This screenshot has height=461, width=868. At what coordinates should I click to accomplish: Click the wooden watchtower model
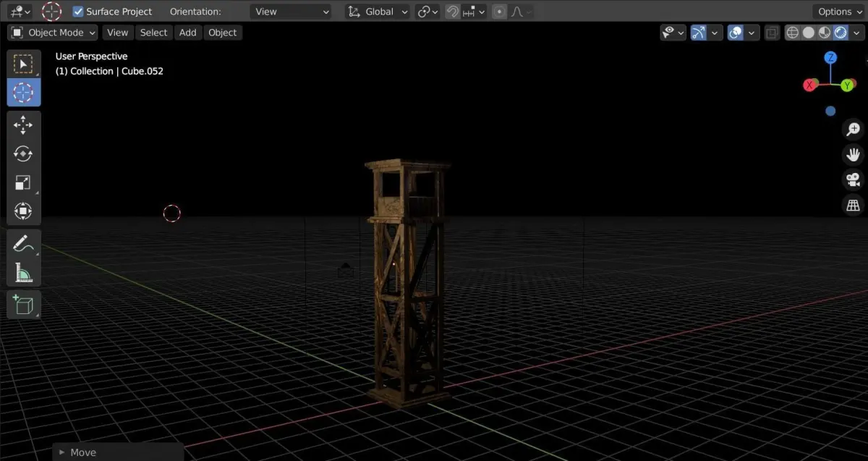tap(407, 282)
